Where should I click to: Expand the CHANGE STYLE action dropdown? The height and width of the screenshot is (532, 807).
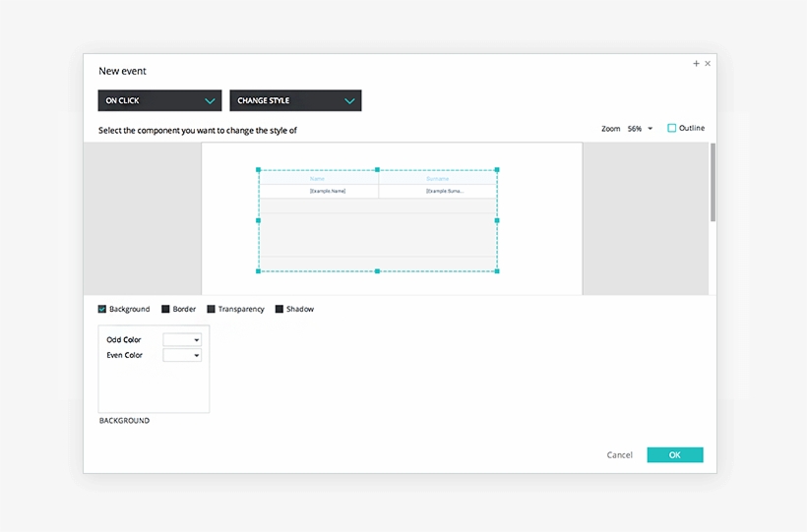pos(295,100)
